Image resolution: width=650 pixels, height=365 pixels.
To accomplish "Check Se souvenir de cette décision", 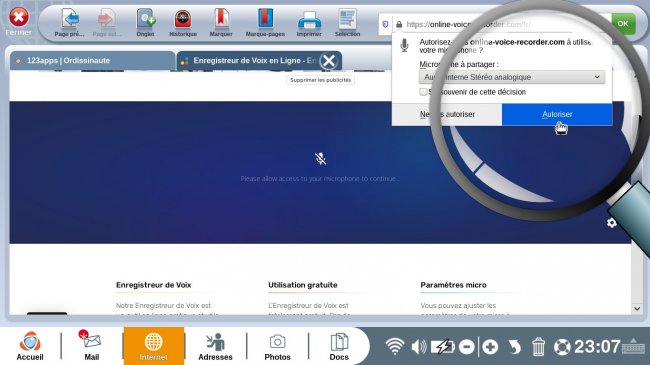I will pyautogui.click(x=423, y=92).
